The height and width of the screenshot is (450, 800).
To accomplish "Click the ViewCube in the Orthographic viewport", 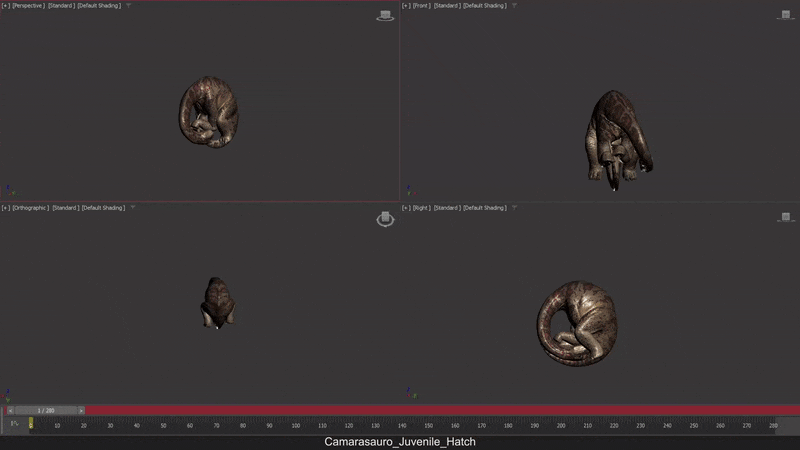I will (385, 219).
